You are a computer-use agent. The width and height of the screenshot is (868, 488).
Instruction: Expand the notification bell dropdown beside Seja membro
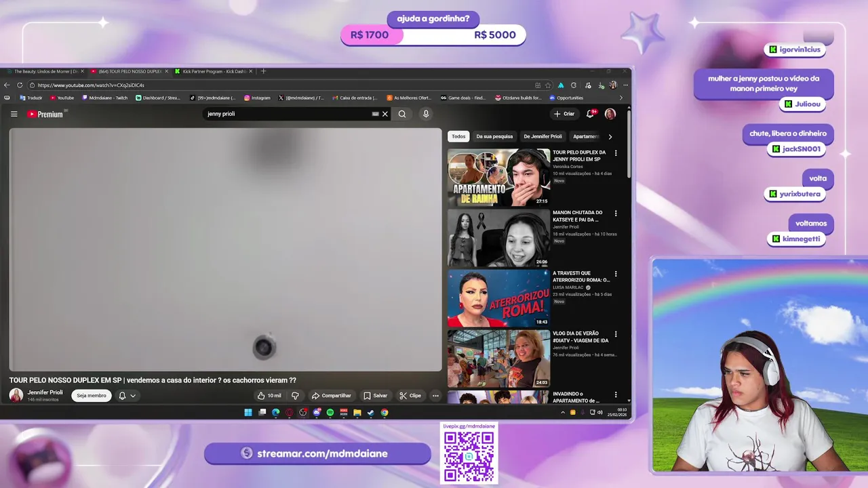[x=127, y=396]
